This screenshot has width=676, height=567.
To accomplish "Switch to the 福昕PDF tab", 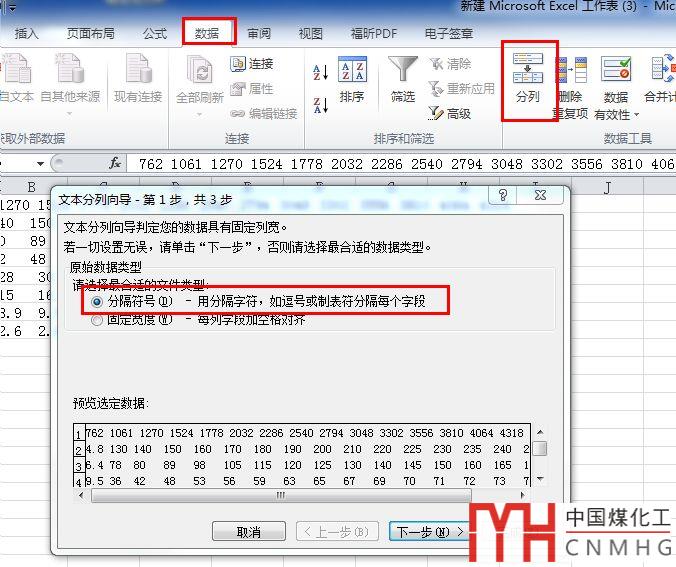I will click(374, 33).
